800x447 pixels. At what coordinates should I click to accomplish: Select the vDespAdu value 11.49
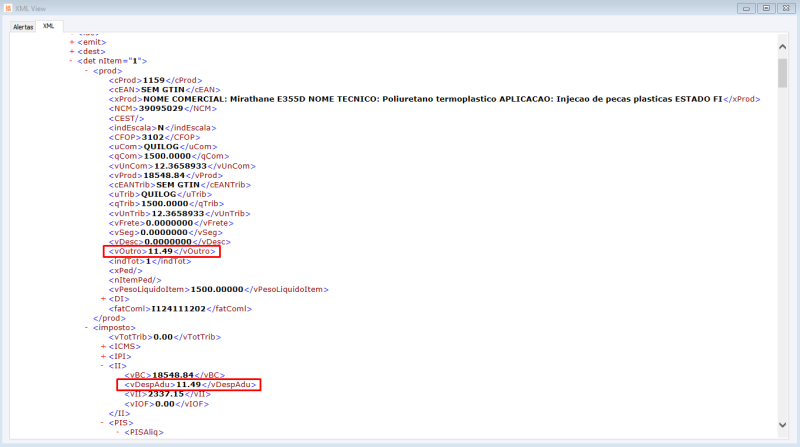tap(188, 384)
